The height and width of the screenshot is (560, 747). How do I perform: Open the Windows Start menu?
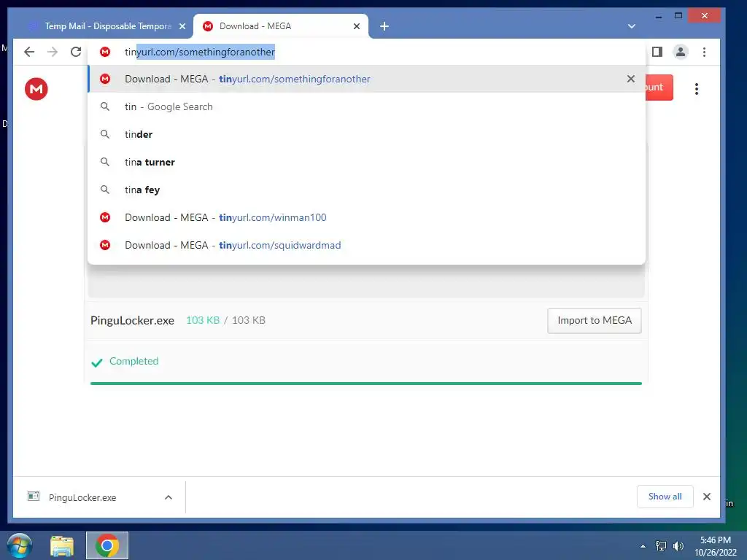coord(20,545)
